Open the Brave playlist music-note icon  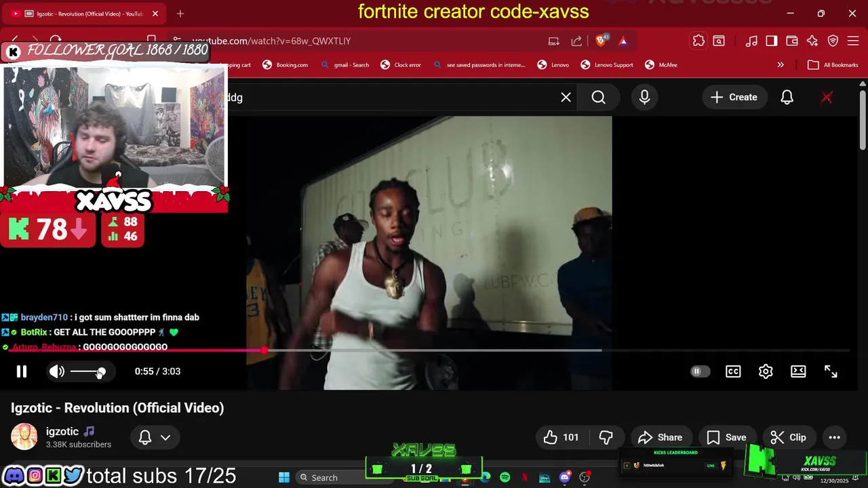[751, 41]
